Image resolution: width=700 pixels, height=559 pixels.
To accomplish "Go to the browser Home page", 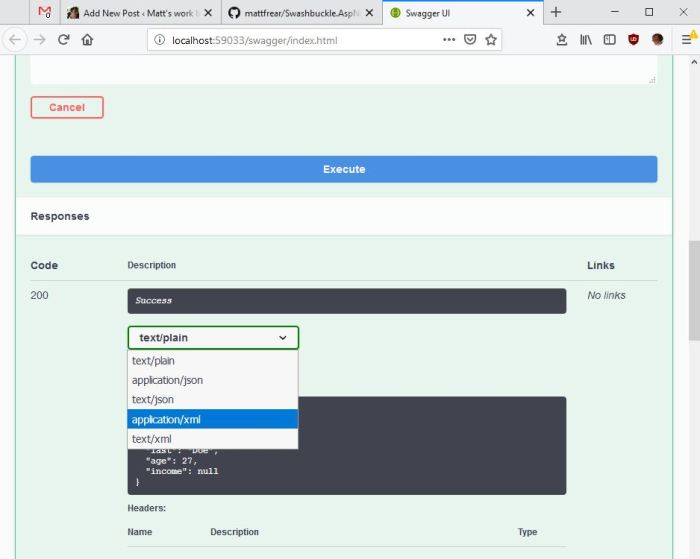I will click(x=87, y=40).
